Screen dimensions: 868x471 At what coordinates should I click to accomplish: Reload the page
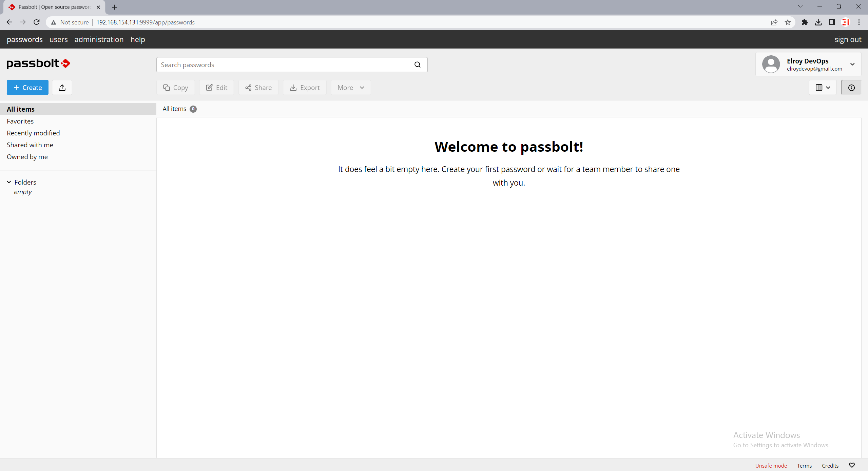(x=37, y=22)
